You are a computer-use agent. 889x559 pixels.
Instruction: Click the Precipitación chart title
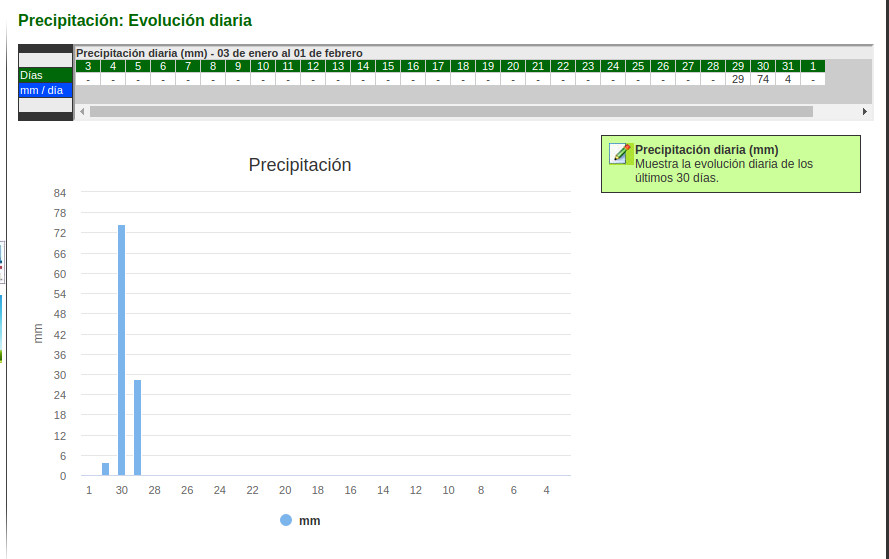click(x=300, y=165)
